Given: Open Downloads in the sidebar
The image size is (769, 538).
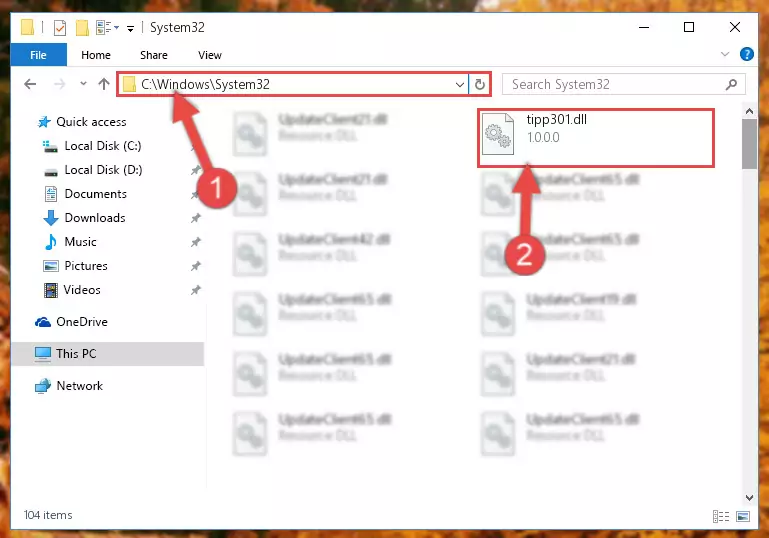Looking at the screenshot, I should point(95,218).
